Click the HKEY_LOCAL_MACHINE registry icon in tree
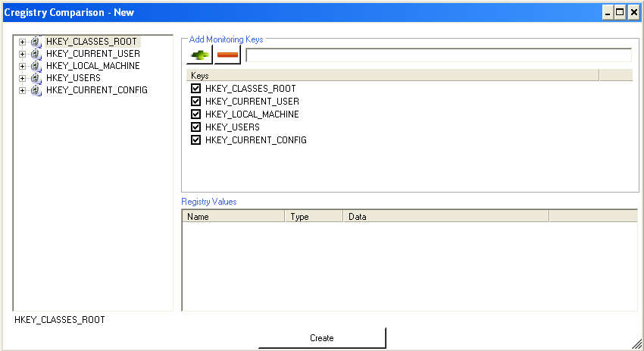This screenshot has height=351, width=644. (36, 66)
